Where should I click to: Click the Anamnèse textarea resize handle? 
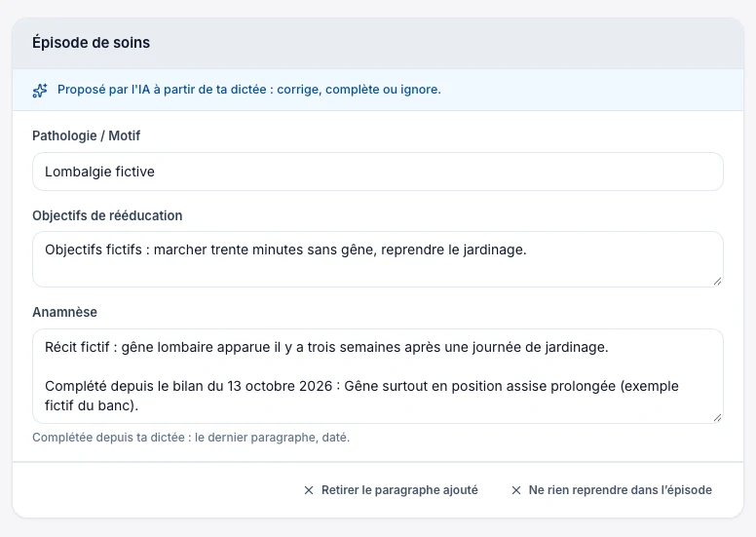click(717, 418)
